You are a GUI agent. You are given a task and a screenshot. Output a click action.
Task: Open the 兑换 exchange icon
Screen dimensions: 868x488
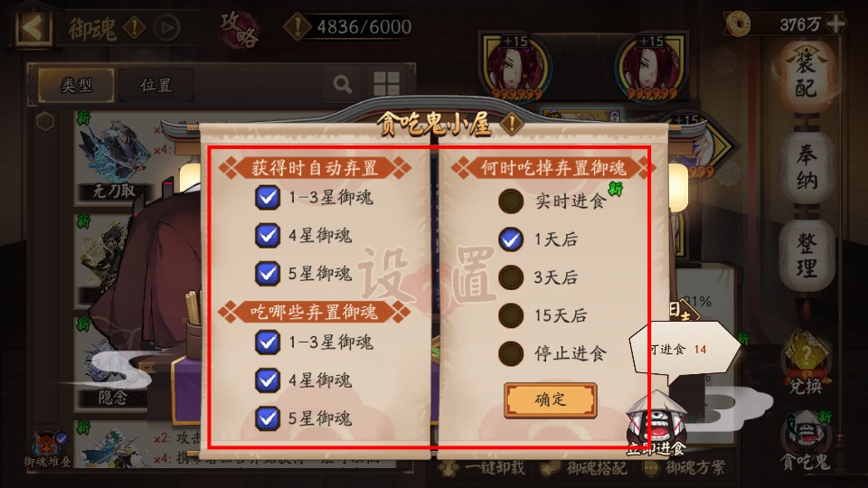(806, 363)
